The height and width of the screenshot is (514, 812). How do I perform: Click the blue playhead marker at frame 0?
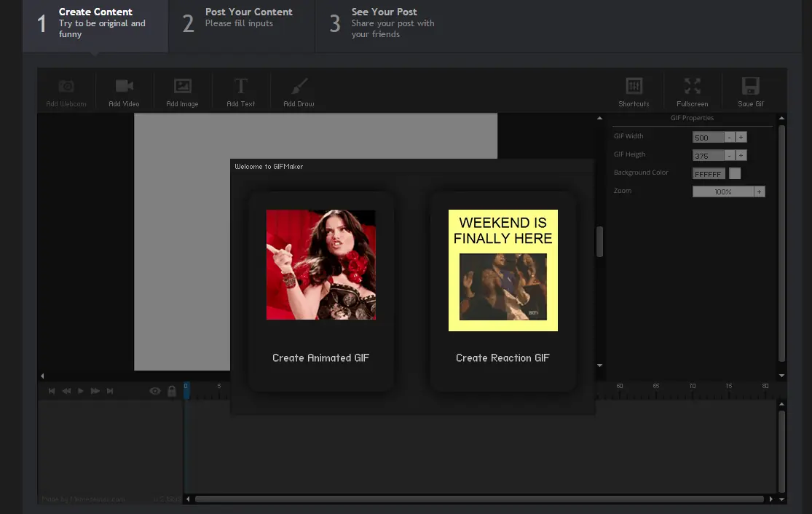tap(186, 390)
